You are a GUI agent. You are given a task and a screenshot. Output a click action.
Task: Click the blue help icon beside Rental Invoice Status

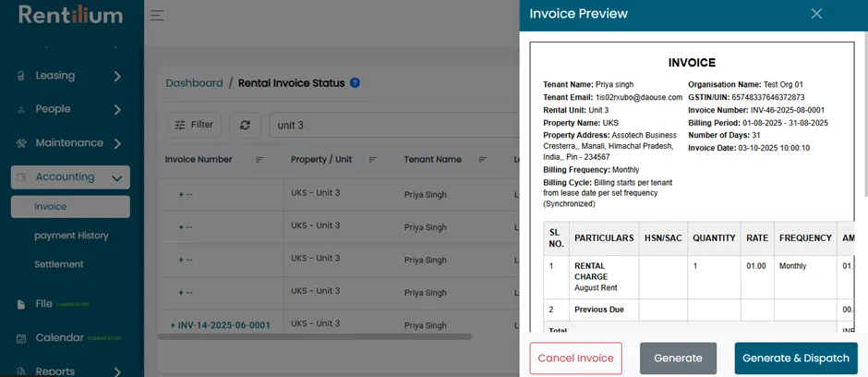(x=355, y=83)
